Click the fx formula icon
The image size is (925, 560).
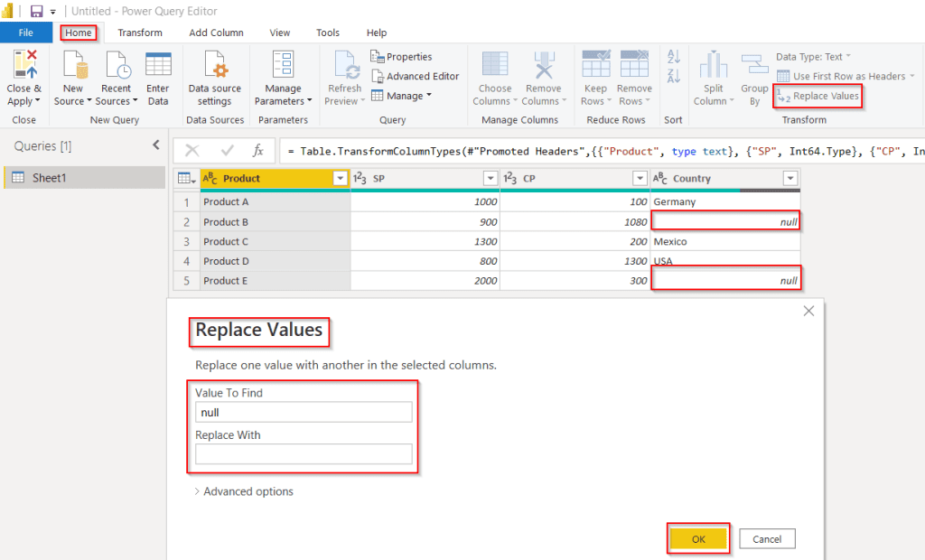coord(257,151)
